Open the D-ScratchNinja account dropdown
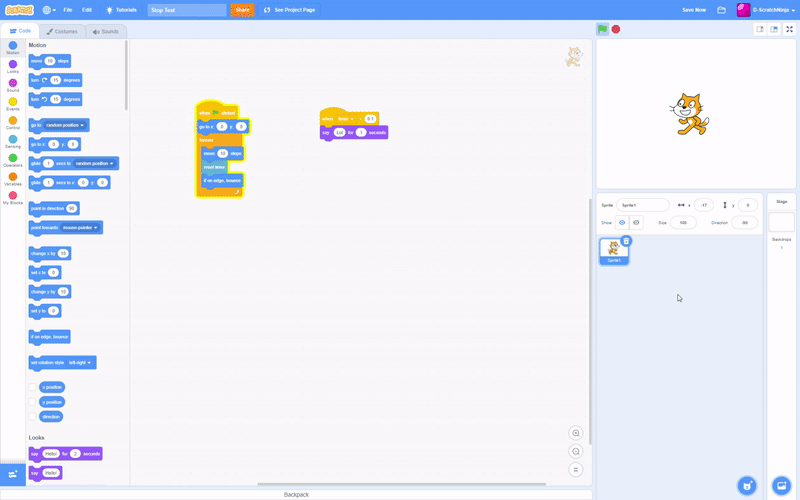 [766, 10]
